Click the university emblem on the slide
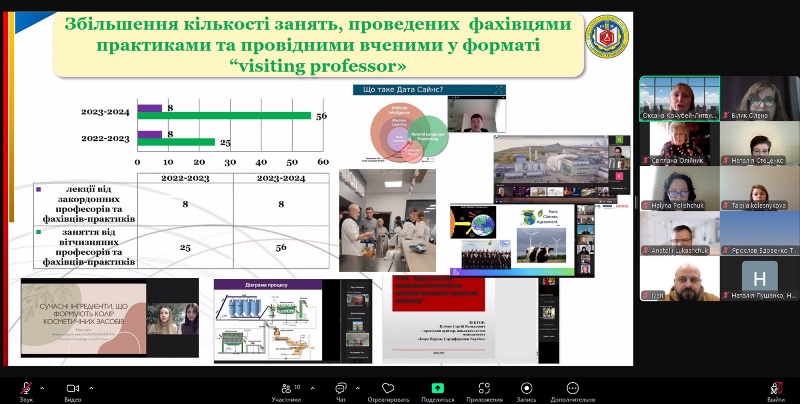This screenshot has width=800, height=404. pyautogui.click(x=607, y=36)
